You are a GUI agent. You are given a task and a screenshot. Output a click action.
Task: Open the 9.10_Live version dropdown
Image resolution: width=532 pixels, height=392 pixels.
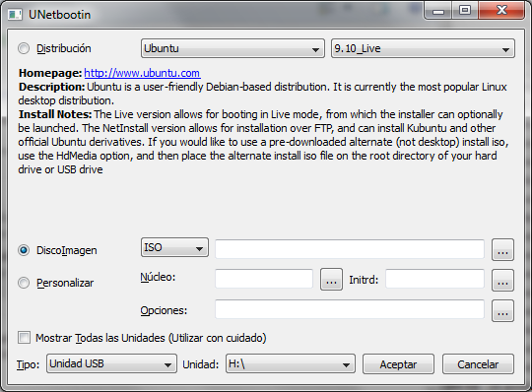423,48
